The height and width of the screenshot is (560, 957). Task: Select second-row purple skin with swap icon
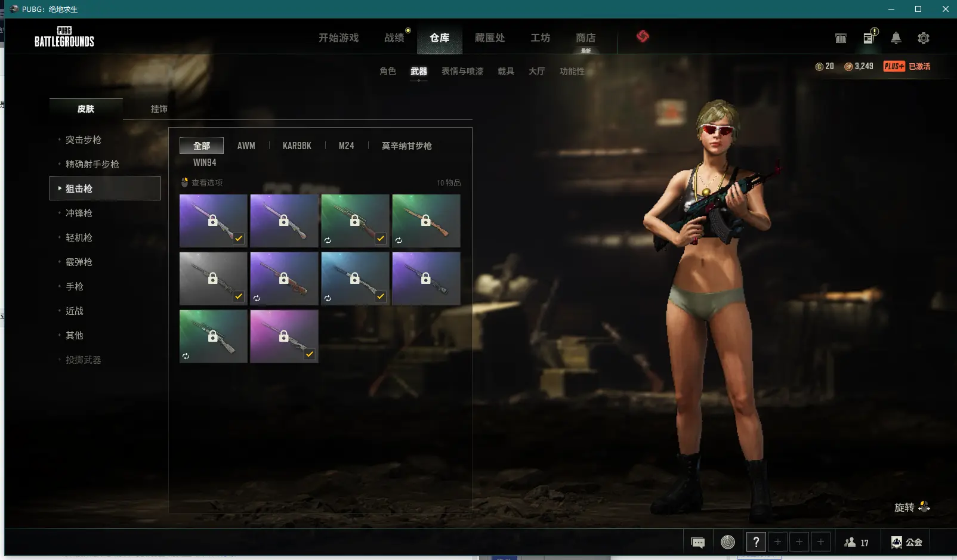(x=285, y=279)
